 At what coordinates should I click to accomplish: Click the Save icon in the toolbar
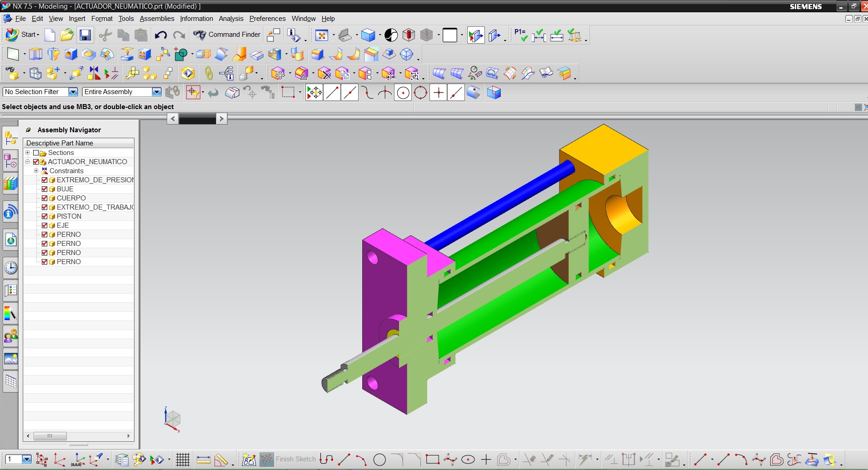(x=85, y=35)
